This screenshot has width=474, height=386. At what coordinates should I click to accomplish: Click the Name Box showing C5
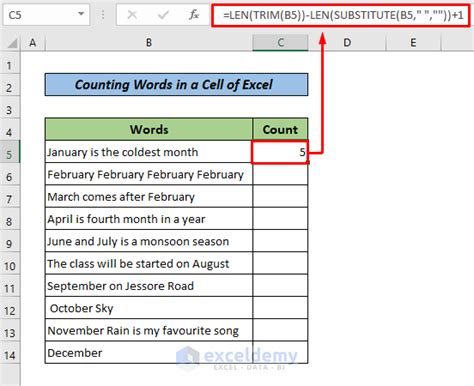coord(46,15)
